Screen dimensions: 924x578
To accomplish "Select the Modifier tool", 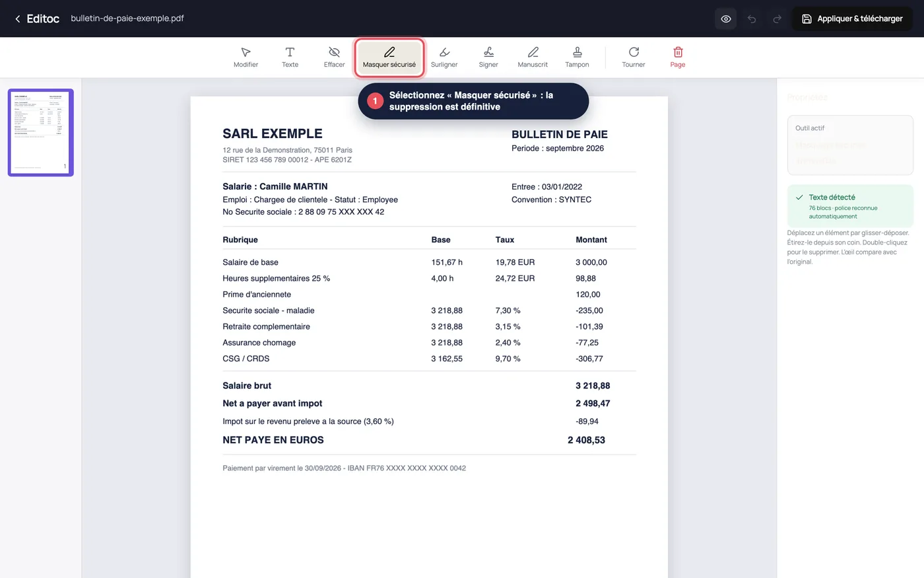I will tap(246, 57).
